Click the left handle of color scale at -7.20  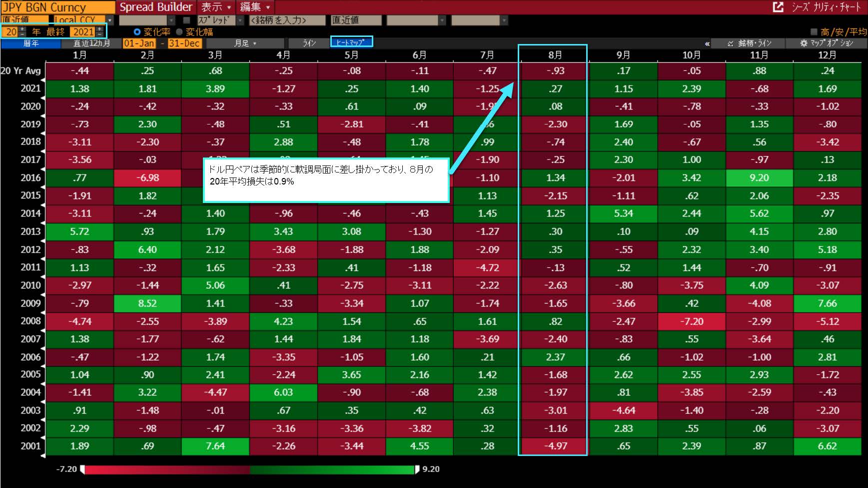tap(82, 469)
